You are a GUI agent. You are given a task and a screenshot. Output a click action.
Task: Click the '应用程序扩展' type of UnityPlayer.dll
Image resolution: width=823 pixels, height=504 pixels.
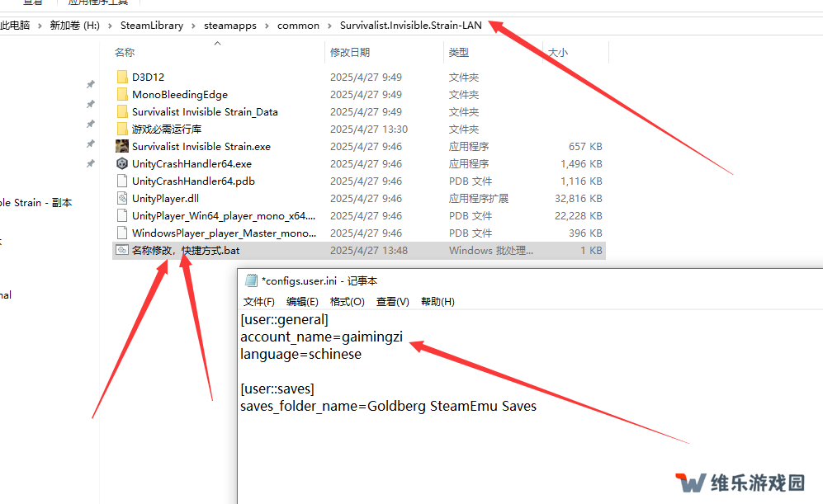pyautogui.click(x=479, y=198)
